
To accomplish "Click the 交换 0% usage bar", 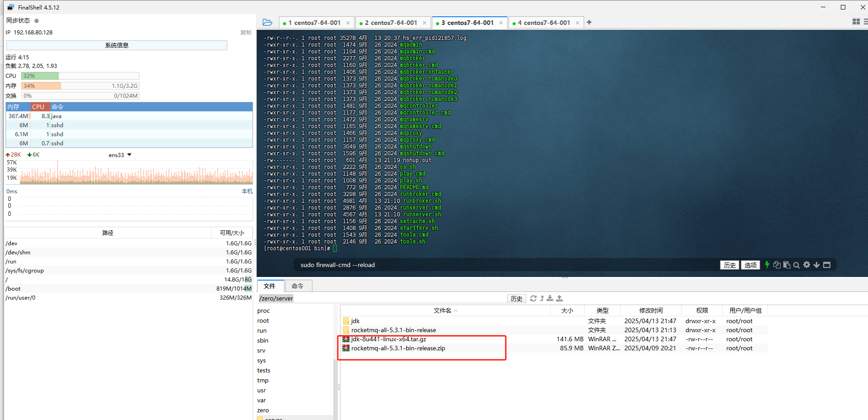I will 80,96.
